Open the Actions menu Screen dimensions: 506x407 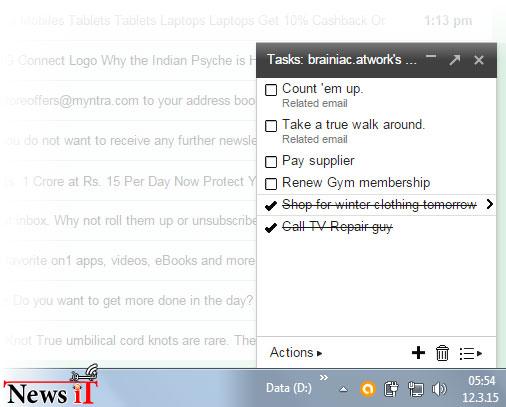click(x=296, y=353)
